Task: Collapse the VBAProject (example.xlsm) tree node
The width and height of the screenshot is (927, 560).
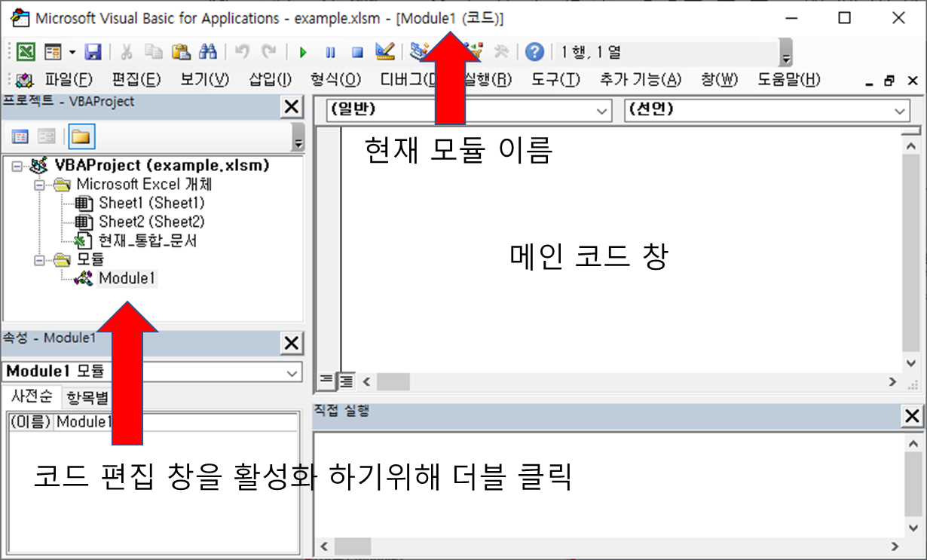Action: [x=17, y=166]
